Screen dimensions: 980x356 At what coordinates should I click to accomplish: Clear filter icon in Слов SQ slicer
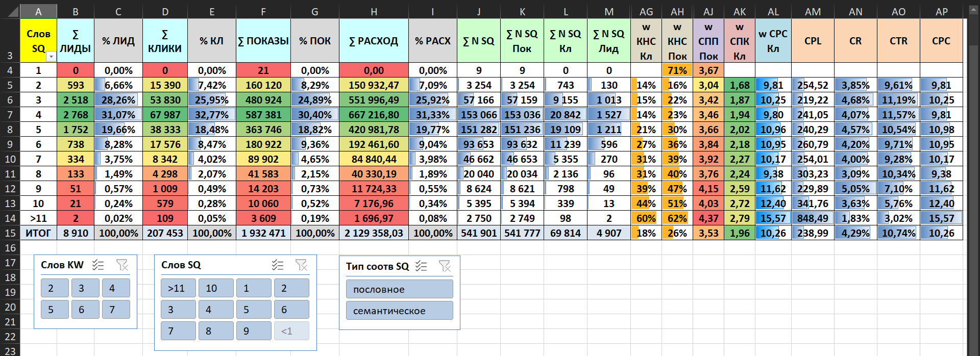tap(302, 265)
